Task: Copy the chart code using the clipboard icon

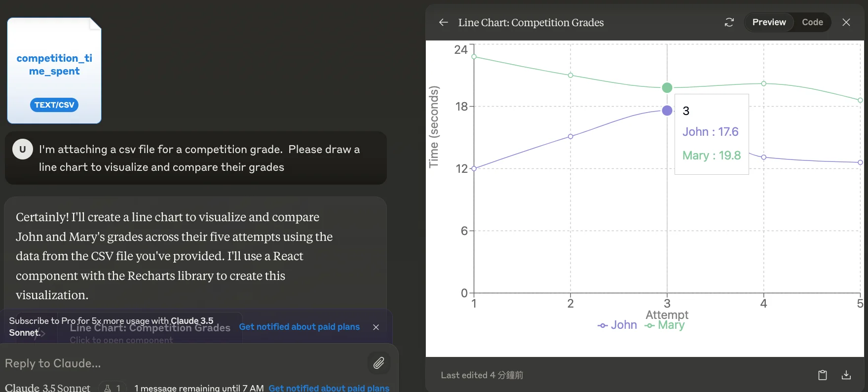Action: [822, 375]
